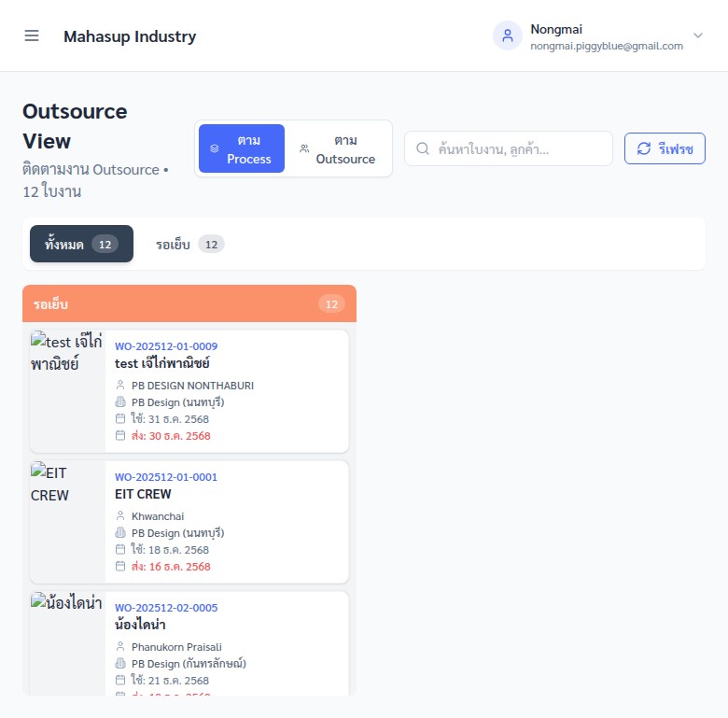Click the email nongmai.piggyblue@gmail.com
Screen dimensions: 728x718
tap(607, 46)
